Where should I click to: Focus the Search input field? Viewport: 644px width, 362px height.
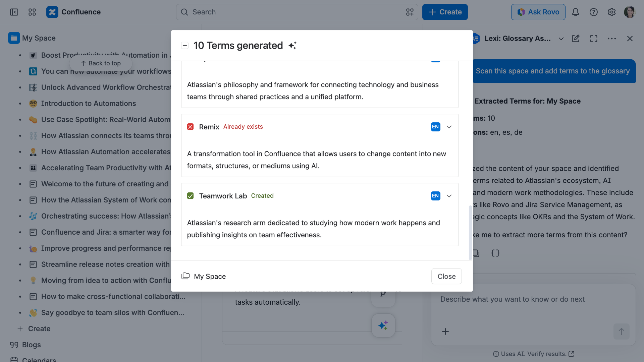coord(297,12)
